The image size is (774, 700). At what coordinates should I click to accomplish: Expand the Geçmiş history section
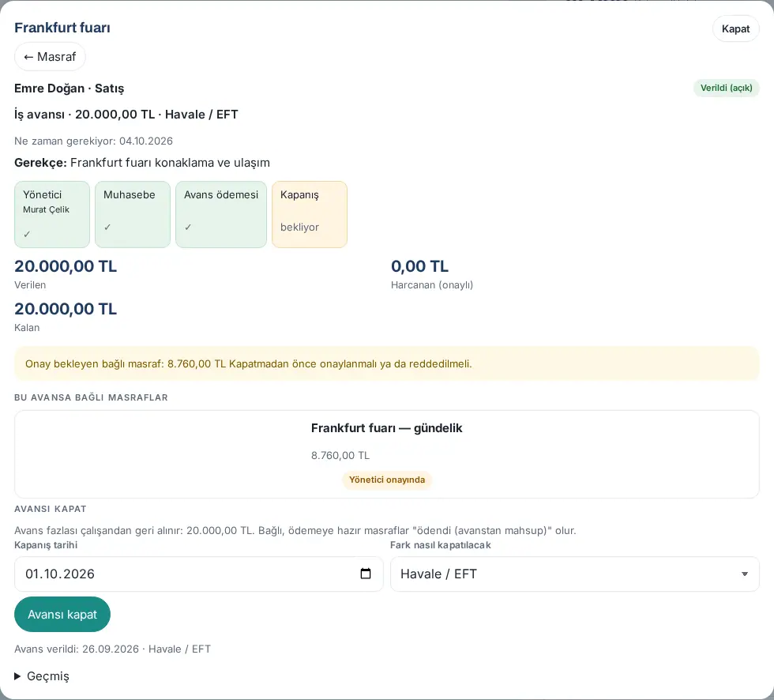pyautogui.click(x=42, y=676)
